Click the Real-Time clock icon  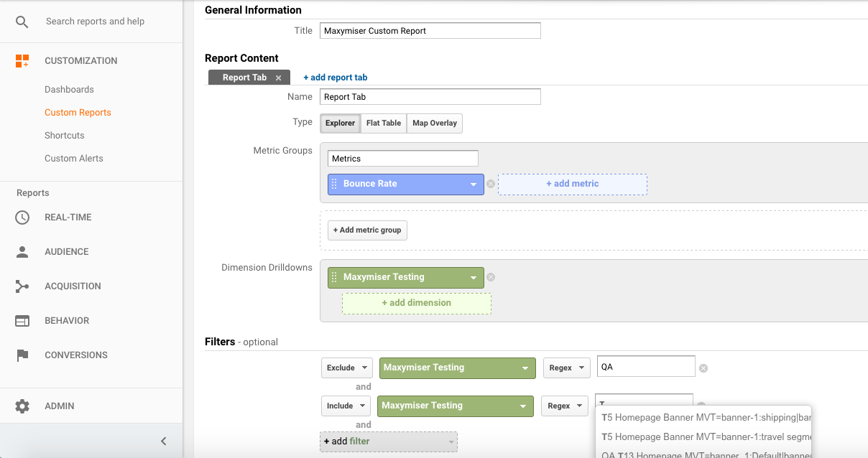click(22, 218)
